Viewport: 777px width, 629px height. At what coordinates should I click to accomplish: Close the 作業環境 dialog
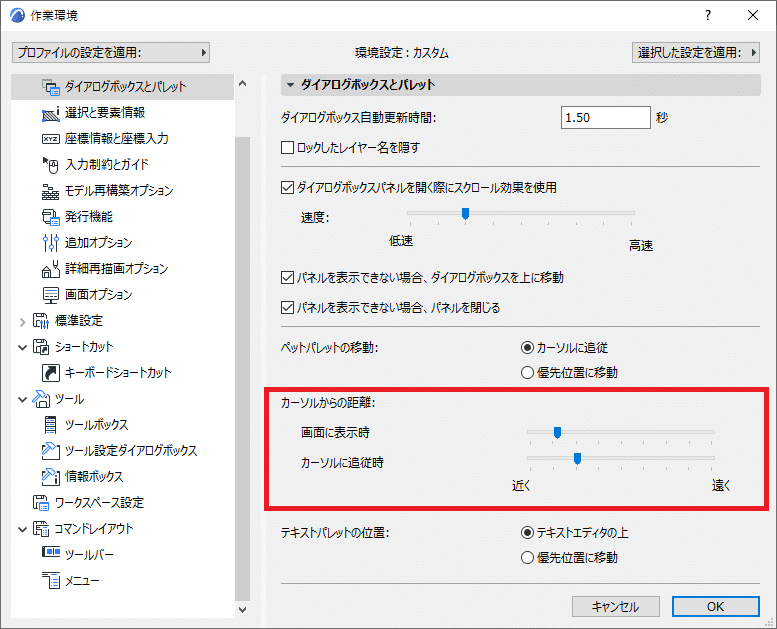tap(753, 15)
